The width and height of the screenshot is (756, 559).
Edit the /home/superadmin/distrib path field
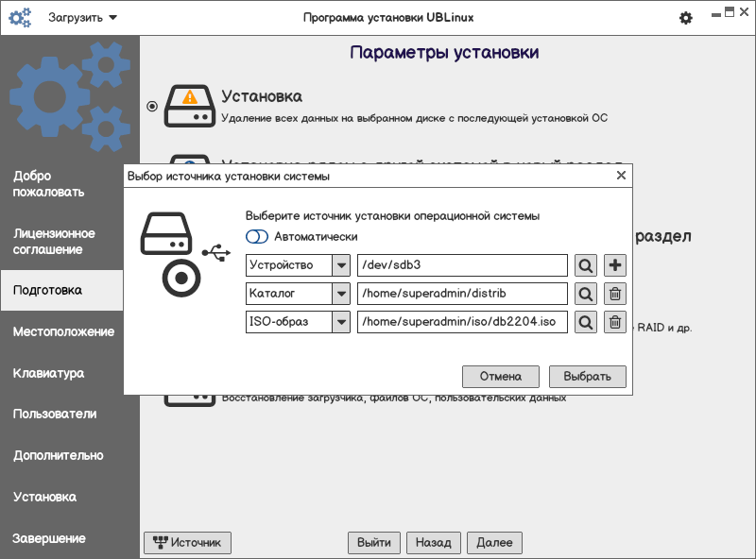(462, 294)
